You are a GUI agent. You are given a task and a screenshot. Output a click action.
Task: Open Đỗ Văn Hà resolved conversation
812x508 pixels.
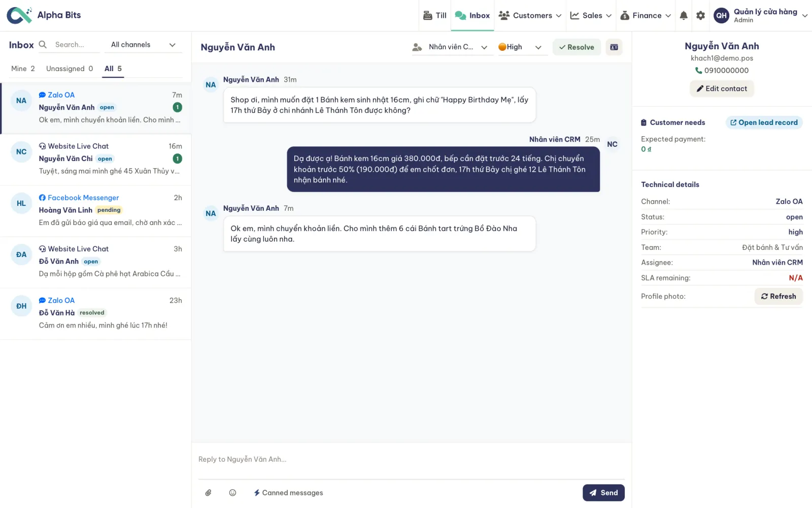tap(95, 313)
